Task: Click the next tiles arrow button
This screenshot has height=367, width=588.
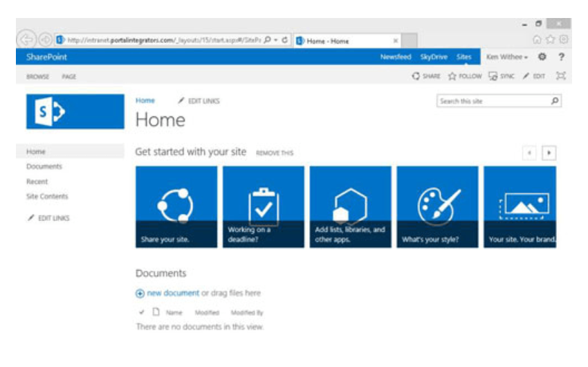Action: (549, 153)
